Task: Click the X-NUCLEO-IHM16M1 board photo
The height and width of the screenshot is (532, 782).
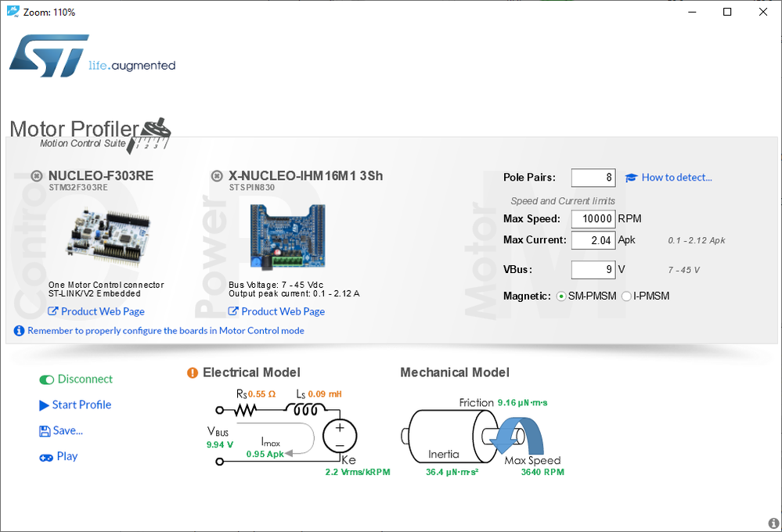Action: pos(288,235)
